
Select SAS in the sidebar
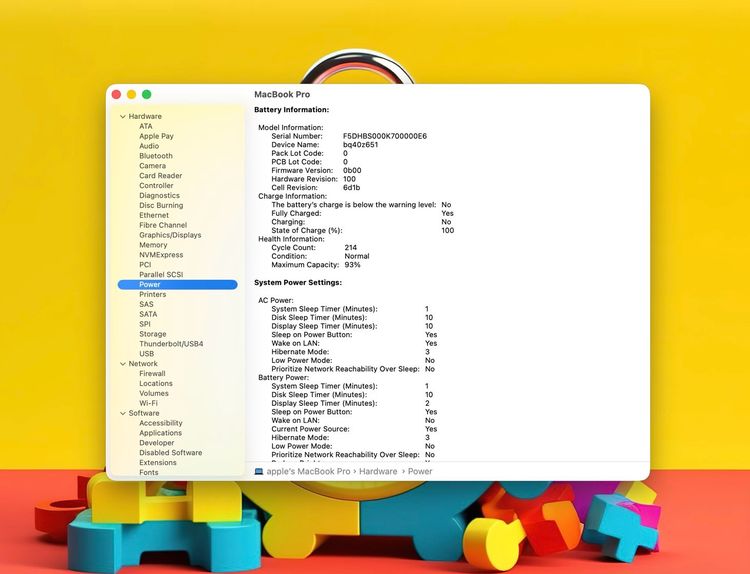click(146, 304)
